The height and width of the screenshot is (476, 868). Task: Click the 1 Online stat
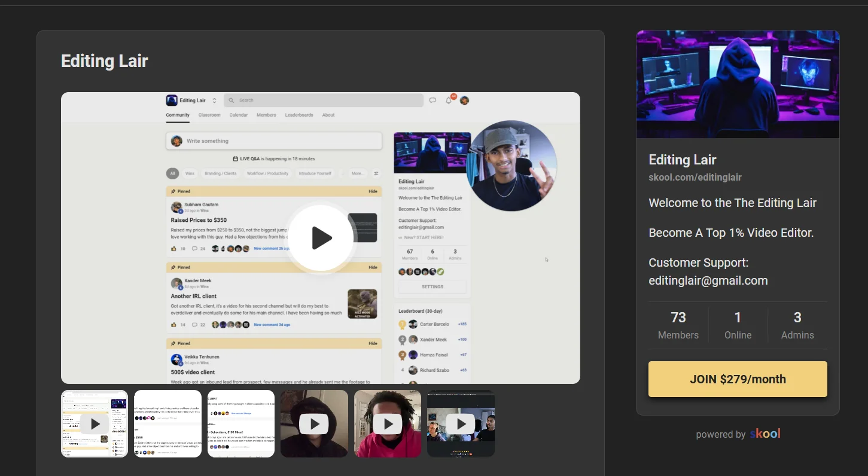point(738,325)
